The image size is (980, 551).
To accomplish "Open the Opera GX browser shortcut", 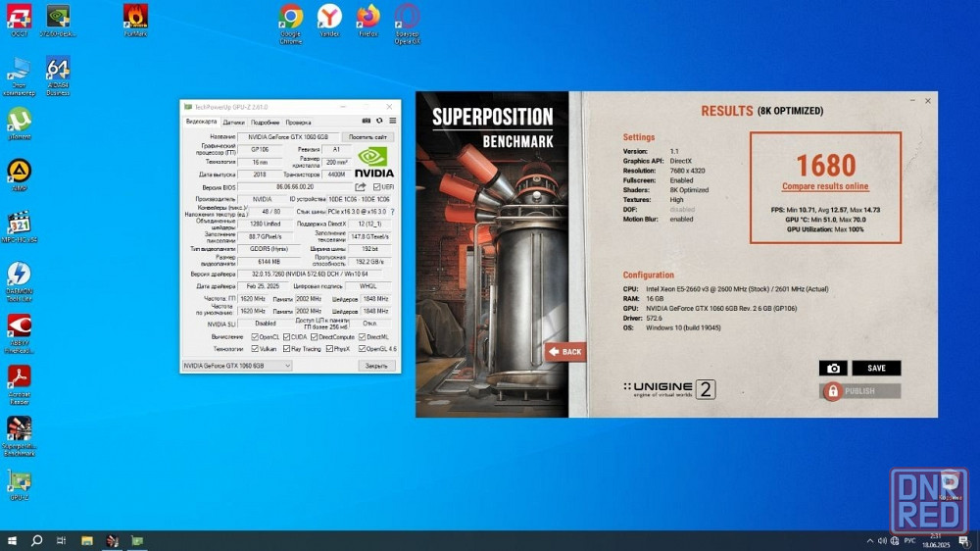I will [x=407, y=25].
